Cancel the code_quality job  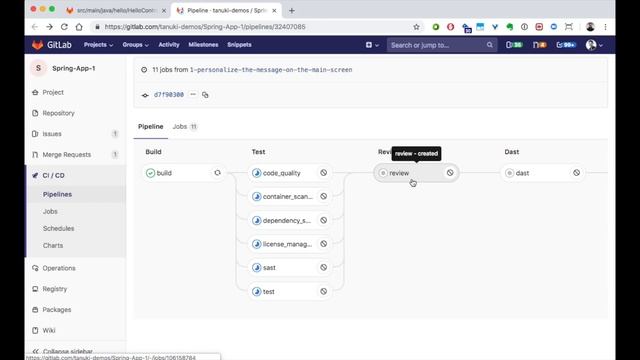[324, 173]
